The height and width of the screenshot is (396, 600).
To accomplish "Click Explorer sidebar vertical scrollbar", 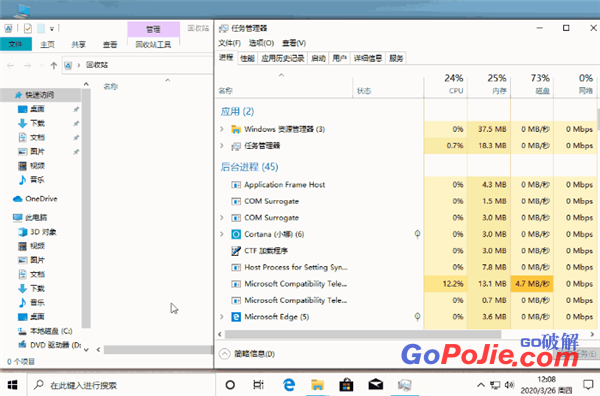I will pyautogui.click(x=86, y=208).
